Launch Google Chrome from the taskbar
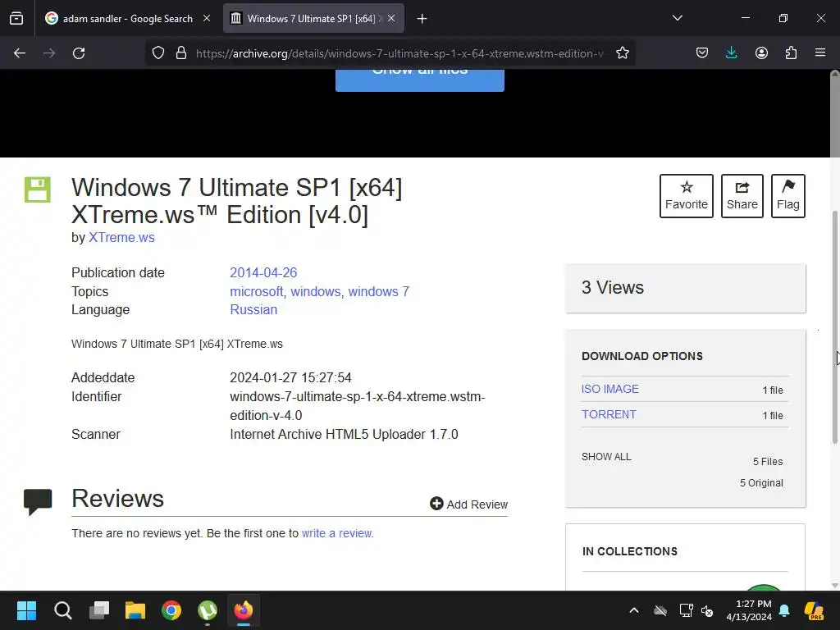840x630 pixels. pyautogui.click(x=171, y=610)
